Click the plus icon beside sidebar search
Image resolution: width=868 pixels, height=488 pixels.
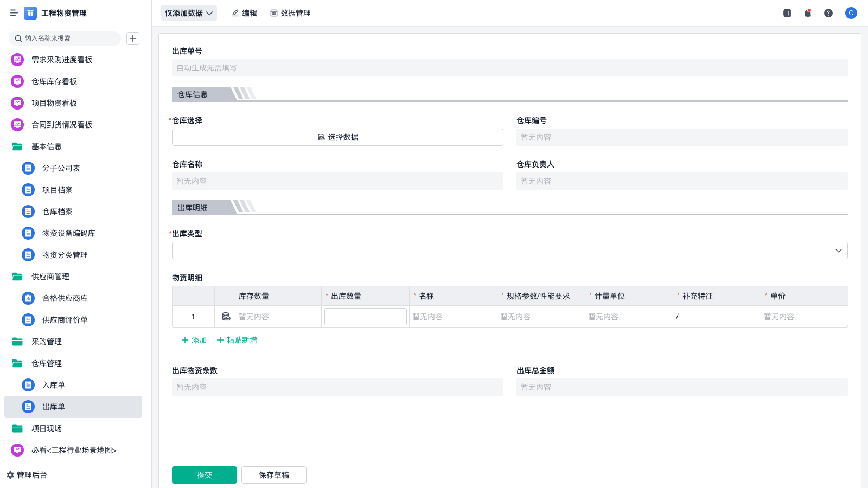click(x=133, y=38)
